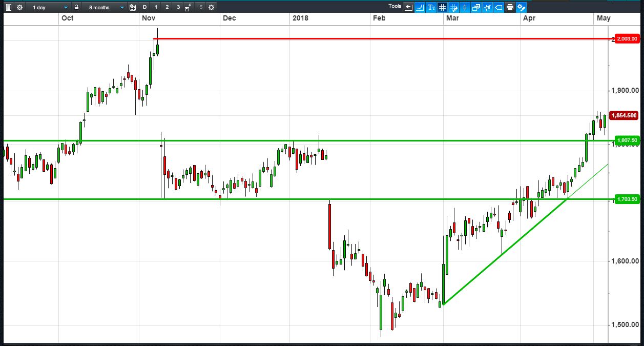Viewport: 644px width, 346px height.
Task: Open chart settings gear beside the list icon
Action: click(19, 7)
